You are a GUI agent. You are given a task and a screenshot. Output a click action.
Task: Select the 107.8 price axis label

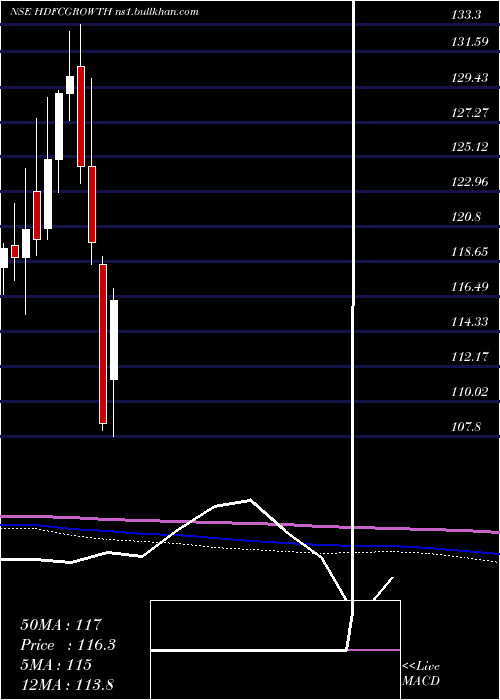[466, 426]
